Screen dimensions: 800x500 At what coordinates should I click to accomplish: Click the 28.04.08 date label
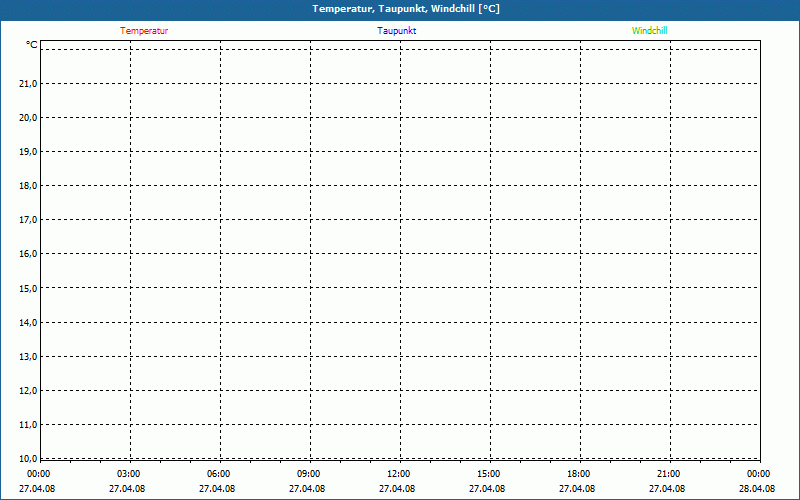[x=757, y=489]
